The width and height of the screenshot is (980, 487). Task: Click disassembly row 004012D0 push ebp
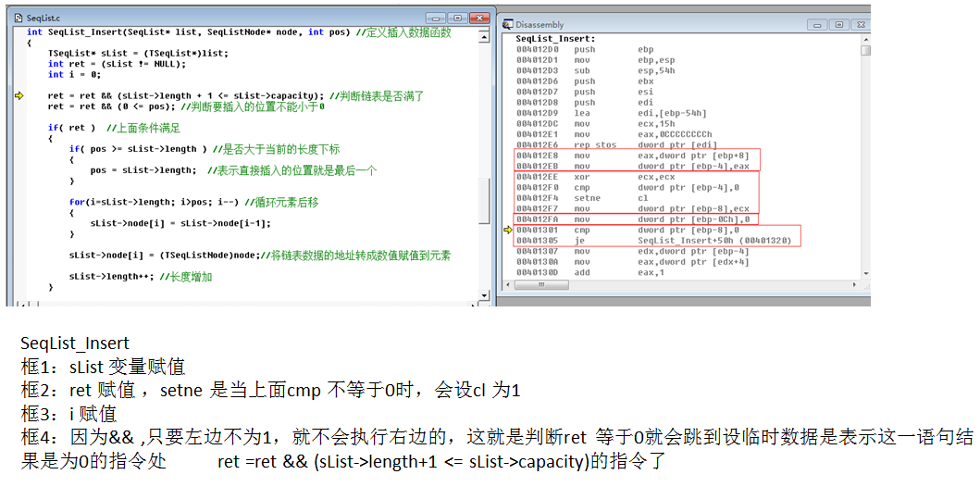pyautogui.click(x=585, y=49)
